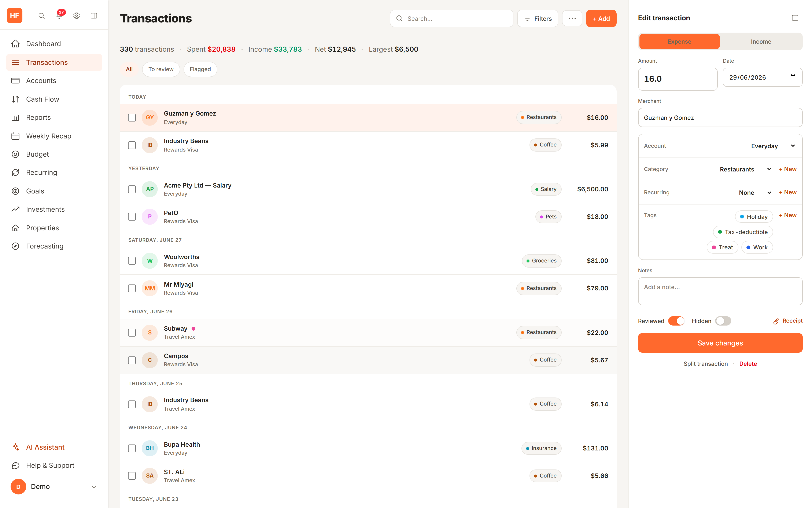
Task: Open notifications bell with 27 badge
Action: click(59, 15)
